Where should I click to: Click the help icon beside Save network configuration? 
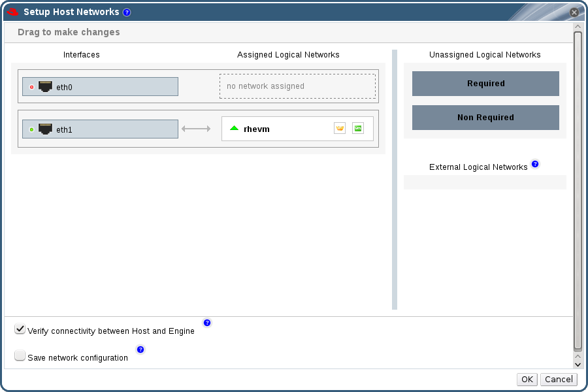(x=140, y=350)
